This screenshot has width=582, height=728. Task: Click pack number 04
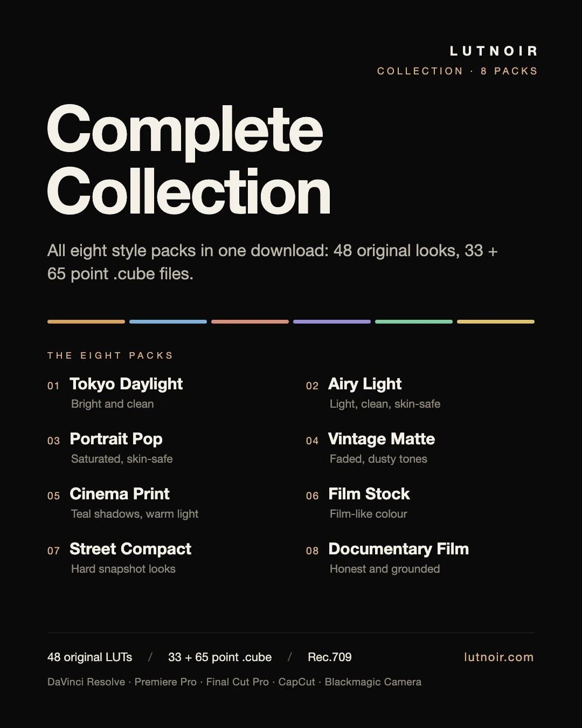[312, 441]
